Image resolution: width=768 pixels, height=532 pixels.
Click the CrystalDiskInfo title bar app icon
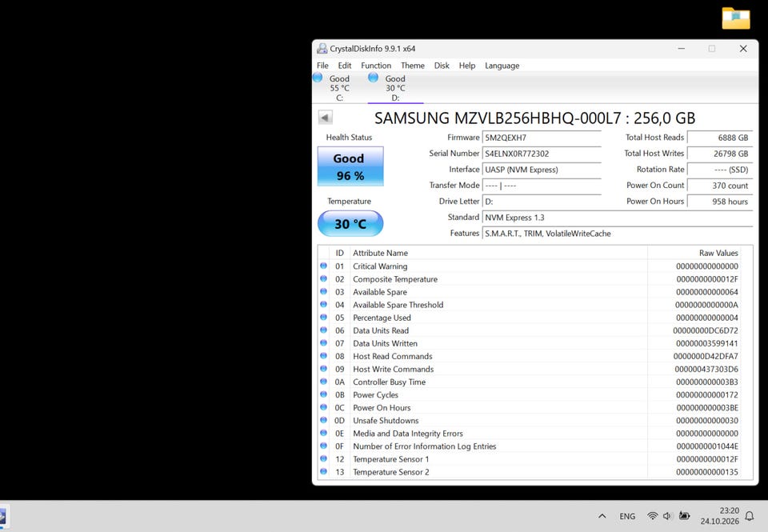322,49
